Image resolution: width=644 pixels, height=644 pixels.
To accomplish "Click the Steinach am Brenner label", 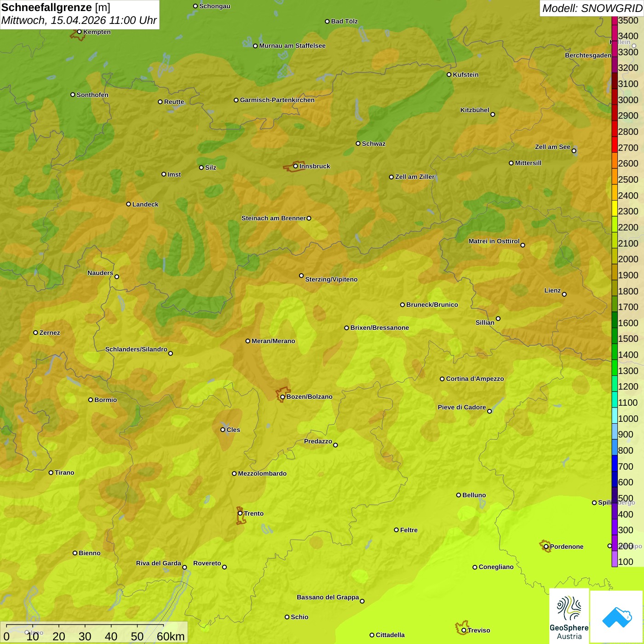I will tap(274, 218).
